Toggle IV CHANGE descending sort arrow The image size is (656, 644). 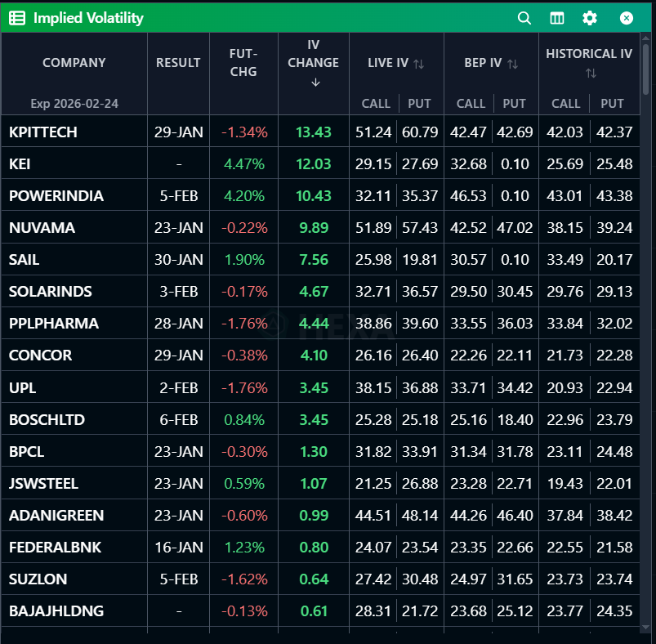pyautogui.click(x=315, y=83)
